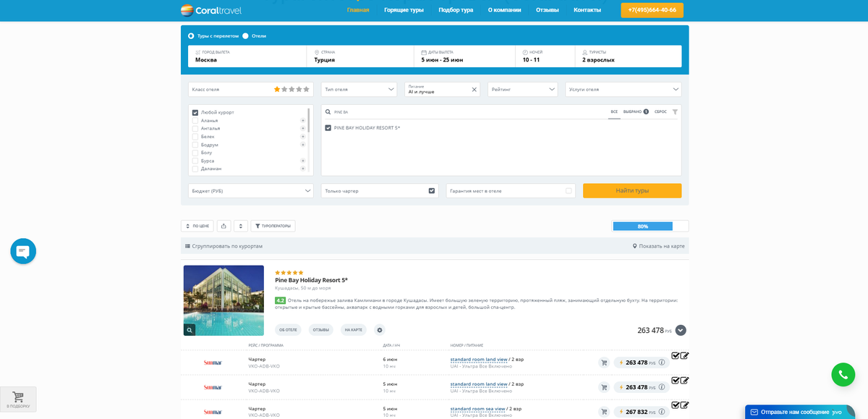Viewport: 868px width, 419px height.
Task: Click the checkmark icon in the sea view row
Action: tap(676, 405)
